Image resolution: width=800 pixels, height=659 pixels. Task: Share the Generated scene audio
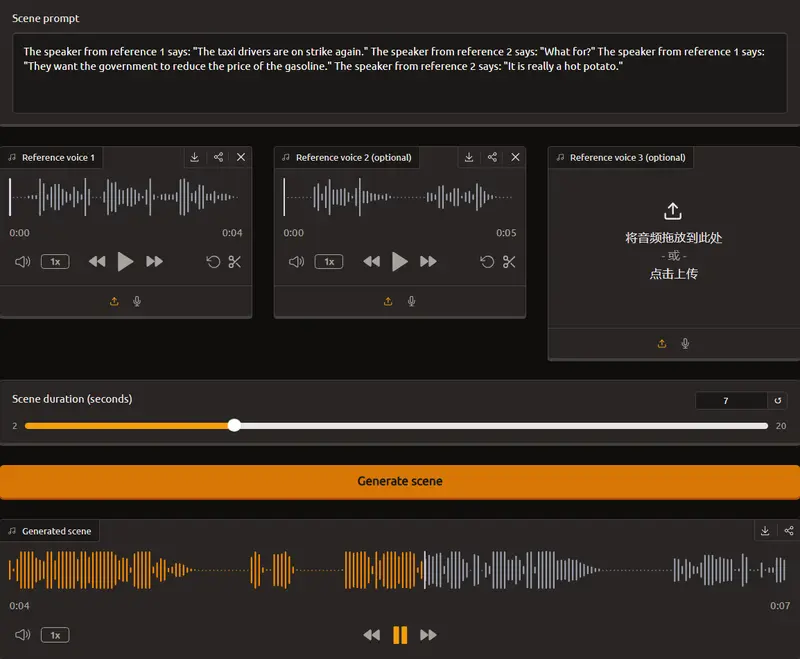(x=789, y=531)
